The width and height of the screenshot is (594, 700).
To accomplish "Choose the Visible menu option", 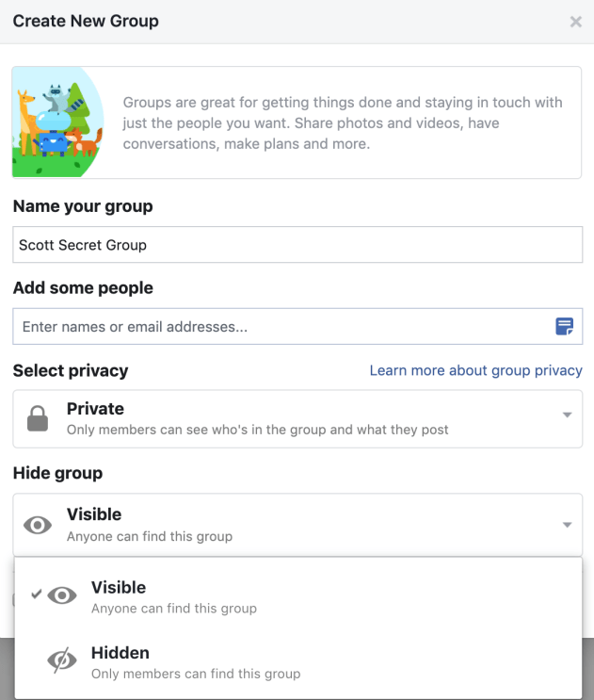I will (119, 587).
